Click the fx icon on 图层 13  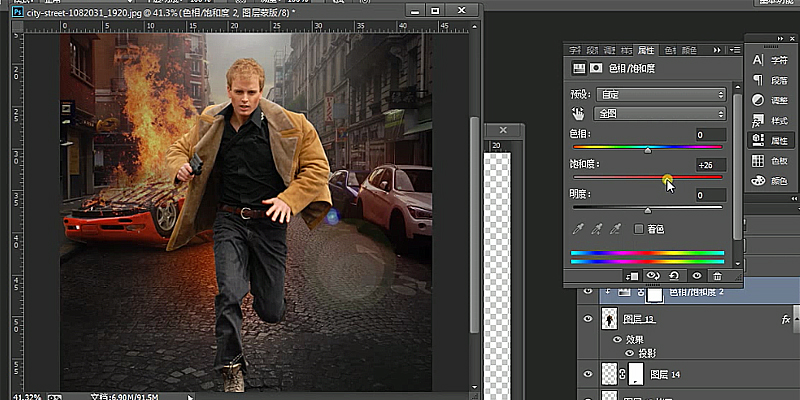click(786, 319)
